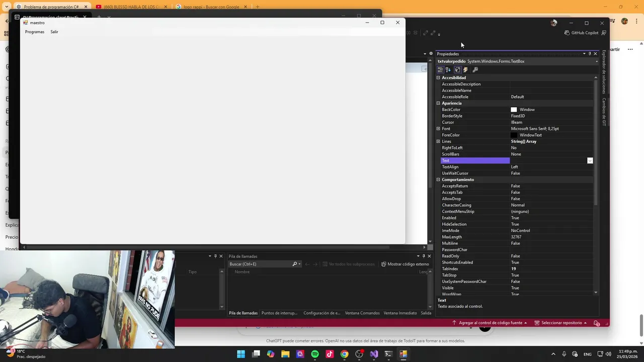The image size is (644, 362).
Task: Click the ForeColor black color swatch
Action: tap(514, 135)
